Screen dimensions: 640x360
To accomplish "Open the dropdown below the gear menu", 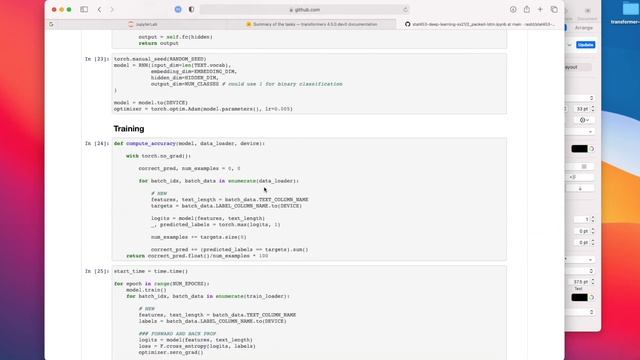I will pyautogui.click(x=580, y=132).
